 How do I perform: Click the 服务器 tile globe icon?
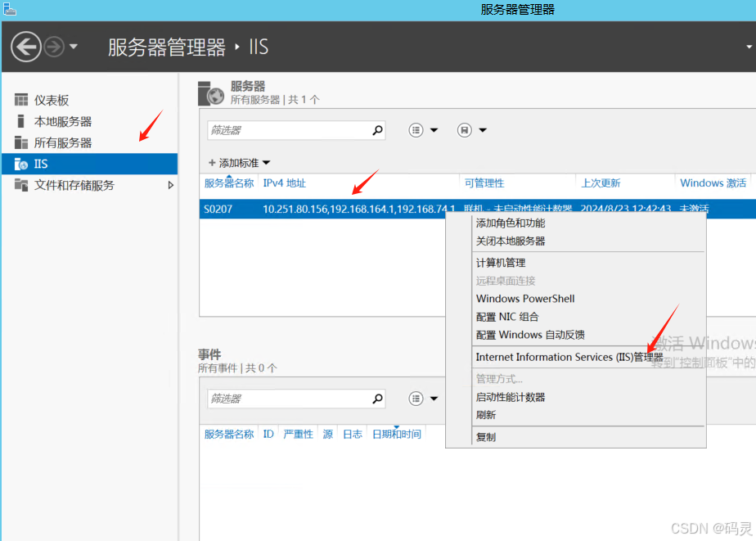pyautogui.click(x=211, y=93)
